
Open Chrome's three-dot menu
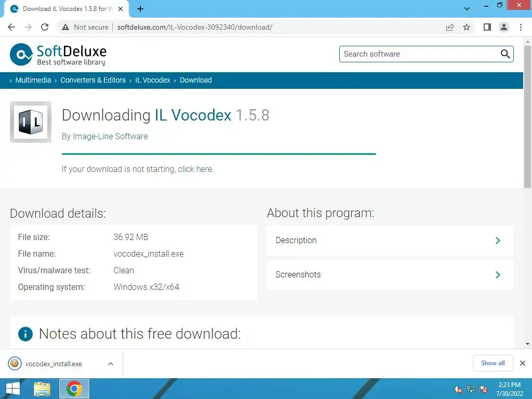click(521, 27)
